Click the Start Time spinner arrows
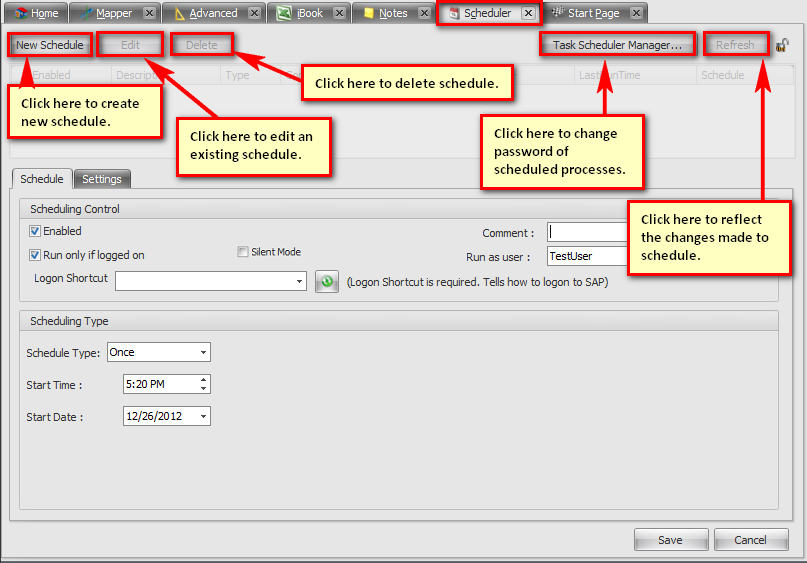The width and height of the screenshot is (807, 563). (204, 384)
